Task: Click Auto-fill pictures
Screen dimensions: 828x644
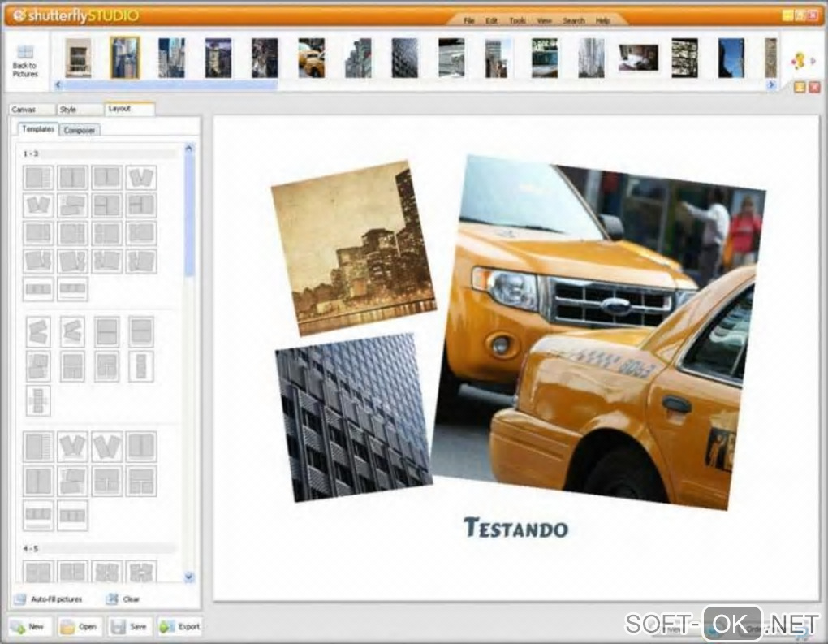Action: point(49,599)
